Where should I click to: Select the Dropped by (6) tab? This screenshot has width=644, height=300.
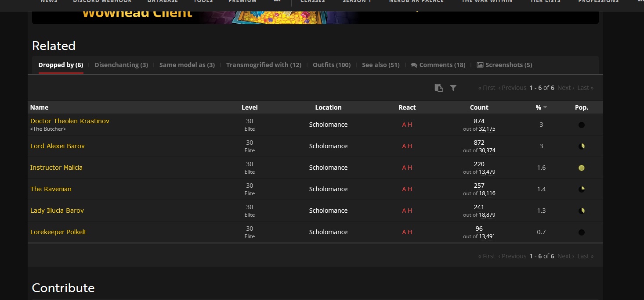click(61, 65)
